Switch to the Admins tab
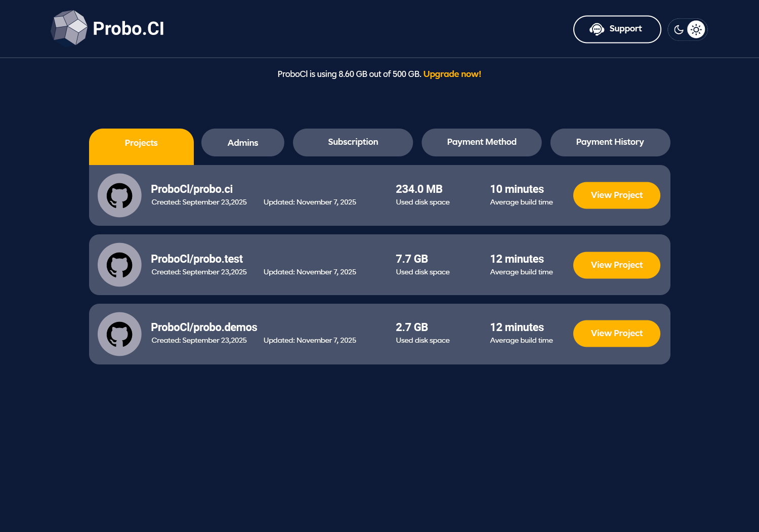759x532 pixels. [243, 143]
